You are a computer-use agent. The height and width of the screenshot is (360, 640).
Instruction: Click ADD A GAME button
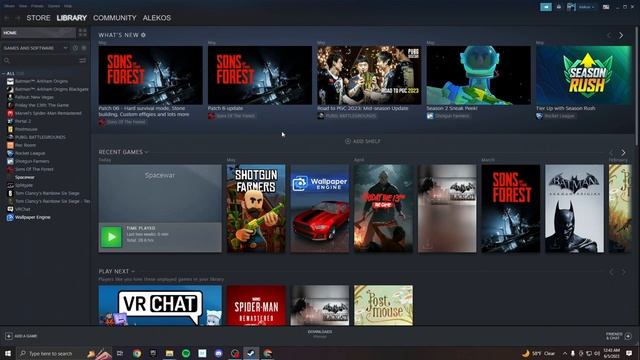(x=21, y=336)
